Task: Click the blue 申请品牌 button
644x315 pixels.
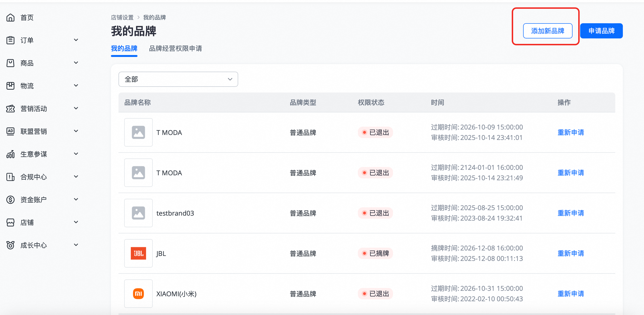Action: [x=601, y=31]
